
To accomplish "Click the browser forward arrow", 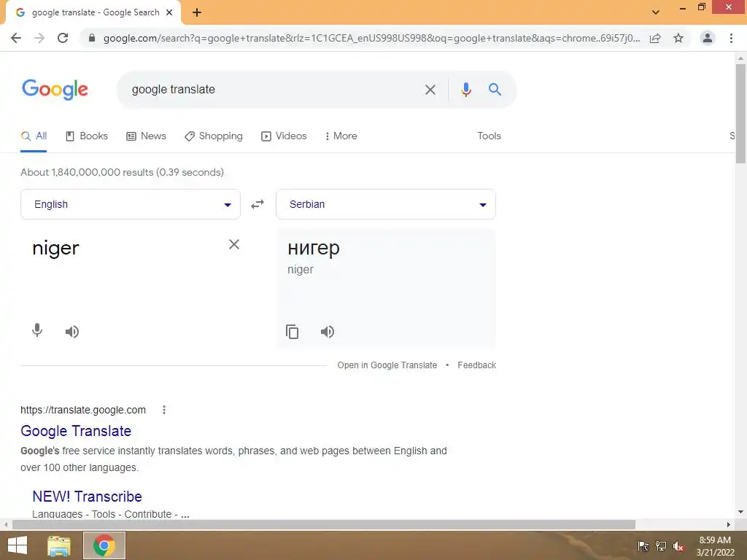I will 39,38.
